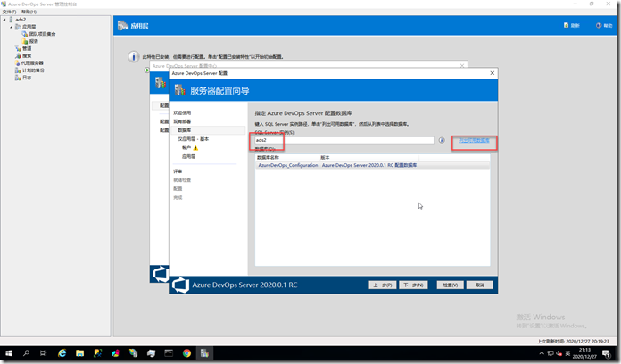Click the 列出可用数据库 link
The width and height of the screenshot is (621, 364).
tap(474, 140)
